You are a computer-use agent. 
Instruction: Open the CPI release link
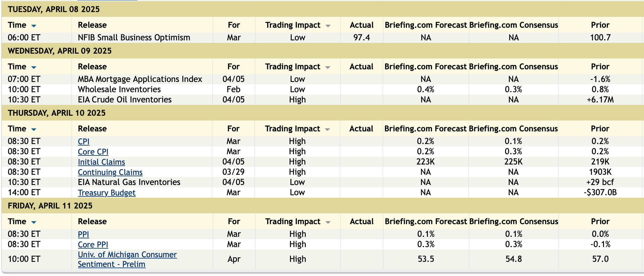coord(84,141)
